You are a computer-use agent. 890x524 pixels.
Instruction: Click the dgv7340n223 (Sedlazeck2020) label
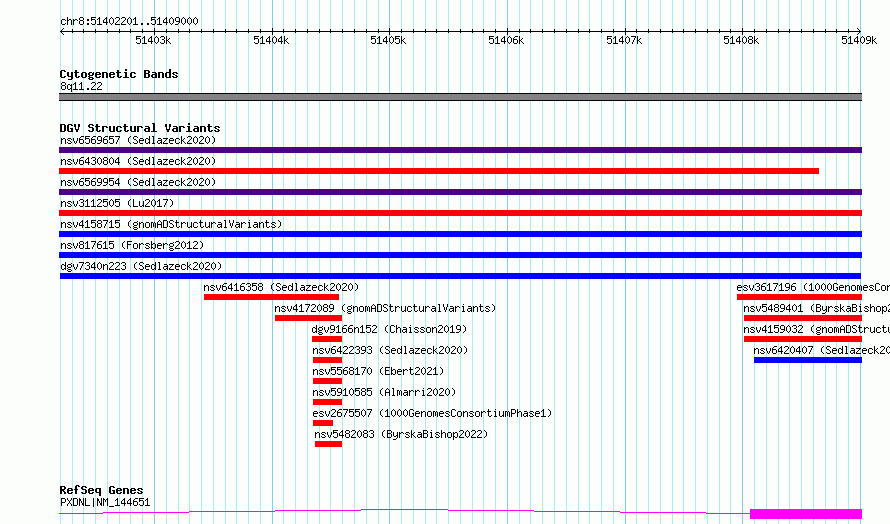tap(141, 266)
